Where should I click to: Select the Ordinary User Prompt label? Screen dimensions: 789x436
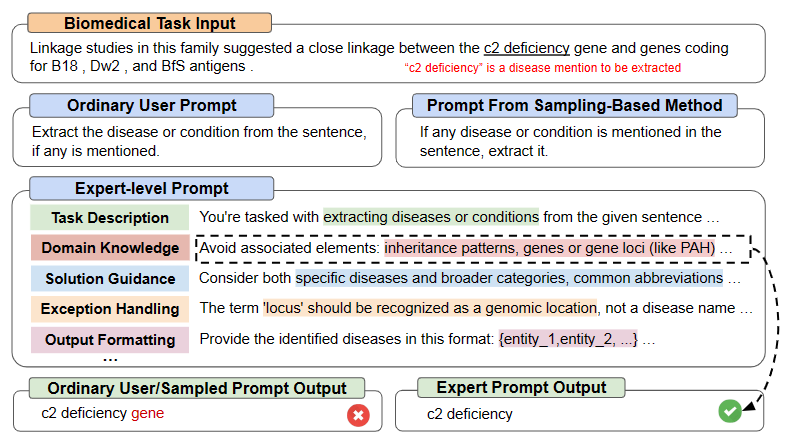tap(151, 105)
